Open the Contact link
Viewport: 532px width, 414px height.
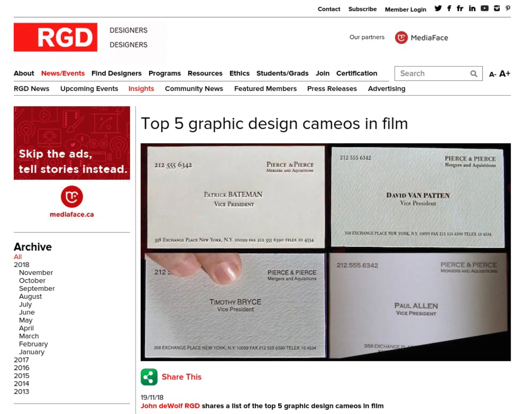(x=329, y=9)
